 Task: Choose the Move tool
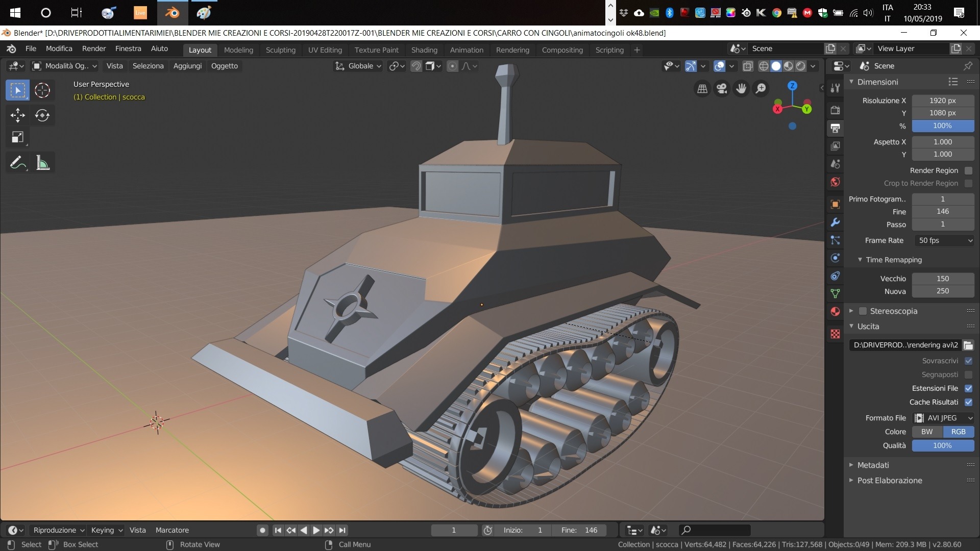pos(18,115)
